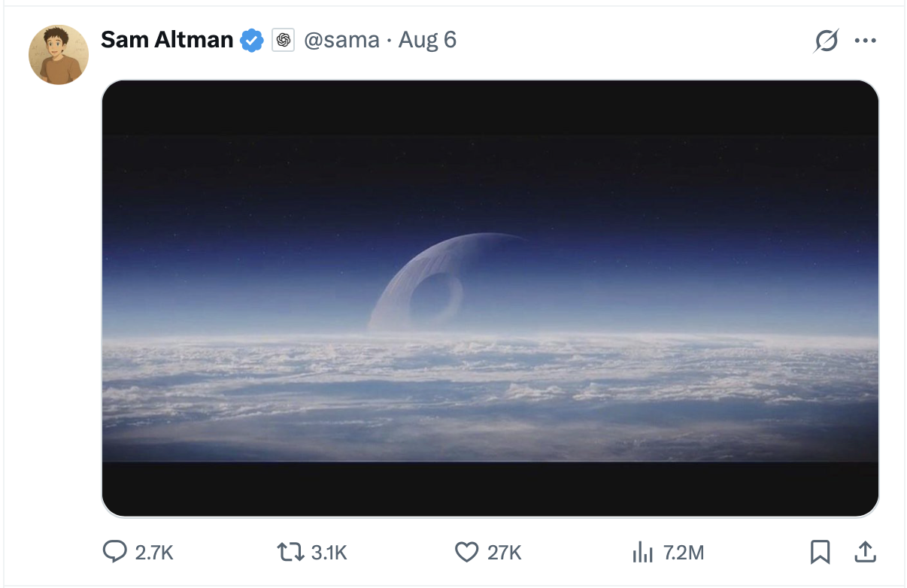Open tweet via Aug 6 timestamp
The height and width of the screenshot is (588, 907).
427,40
